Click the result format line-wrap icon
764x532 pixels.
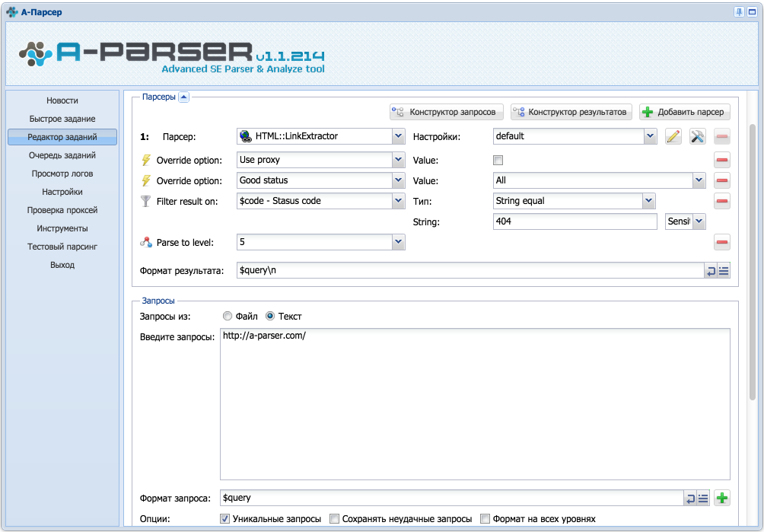[x=711, y=271]
